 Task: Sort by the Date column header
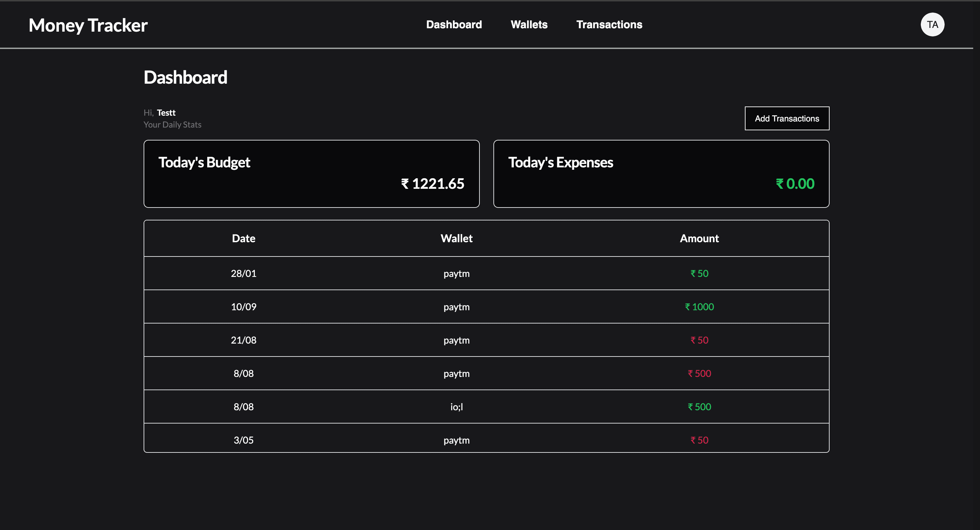point(244,238)
